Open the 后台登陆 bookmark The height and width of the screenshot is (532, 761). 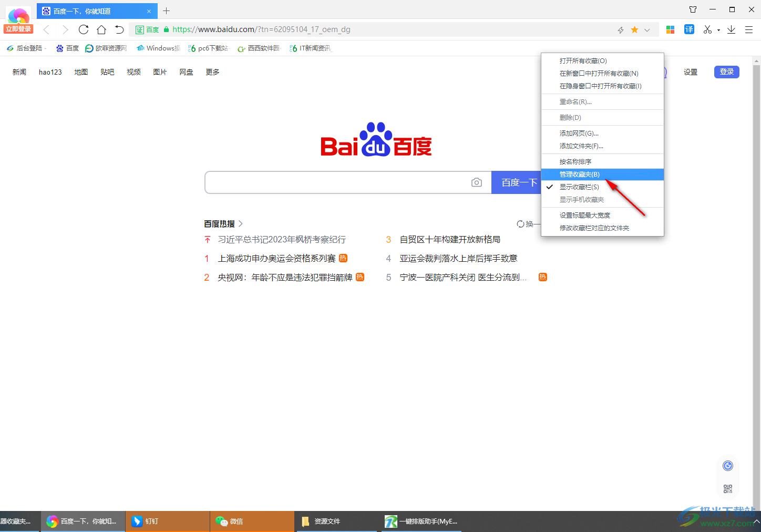click(x=25, y=48)
